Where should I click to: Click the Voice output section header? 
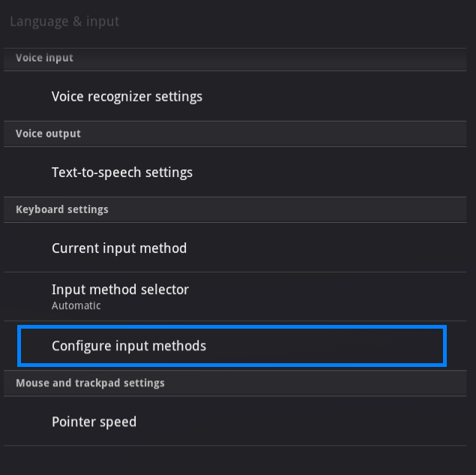[x=48, y=134]
